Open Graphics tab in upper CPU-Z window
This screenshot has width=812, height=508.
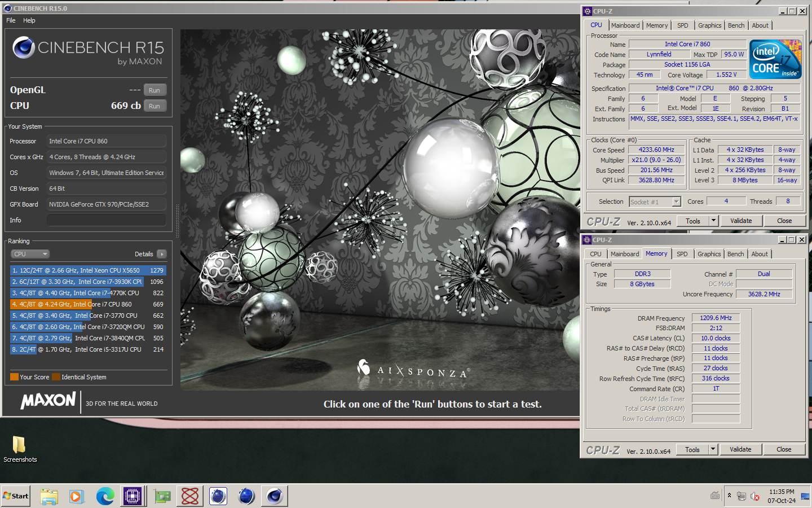pyautogui.click(x=710, y=25)
